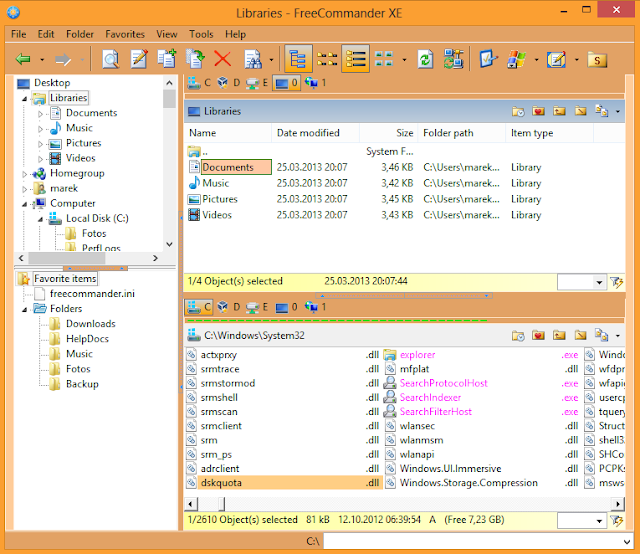This screenshot has height=554, width=640.
Task: Collapse the Computer tree node
Action: pyautogui.click(x=24, y=204)
